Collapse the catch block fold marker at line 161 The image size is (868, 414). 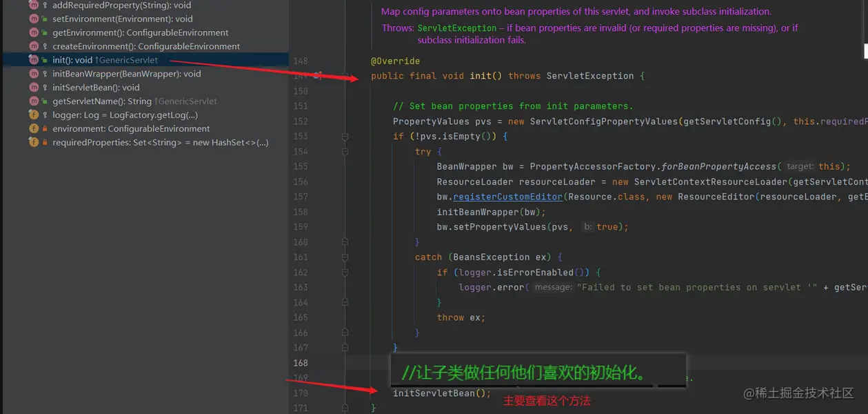pyautogui.click(x=345, y=257)
